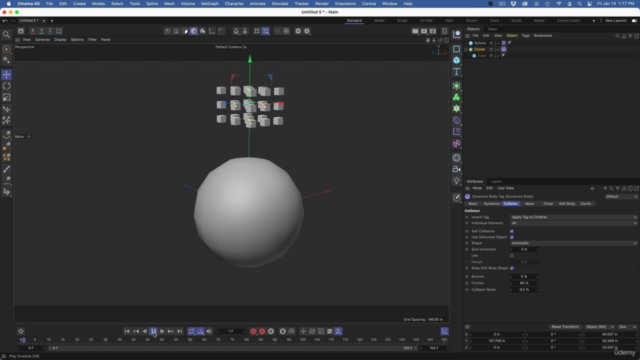Select the Cloner object in Objects manager

tap(480, 49)
